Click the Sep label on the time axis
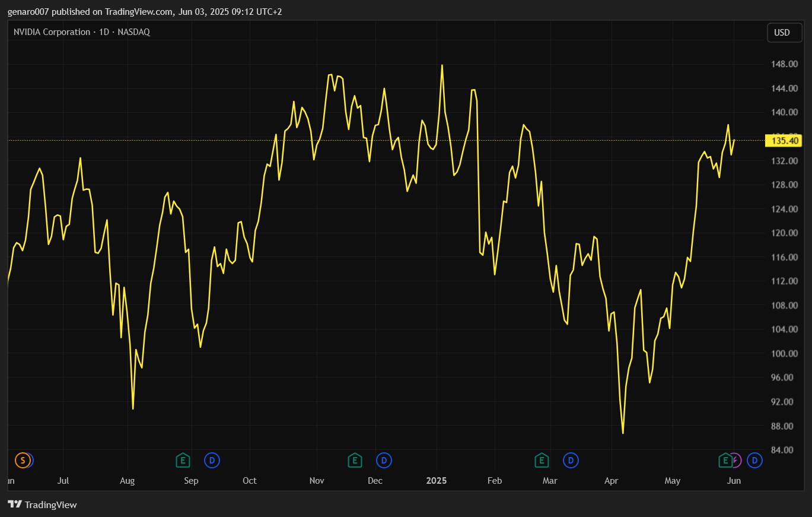Image resolution: width=812 pixels, height=517 pixels. tap(191, 481)
